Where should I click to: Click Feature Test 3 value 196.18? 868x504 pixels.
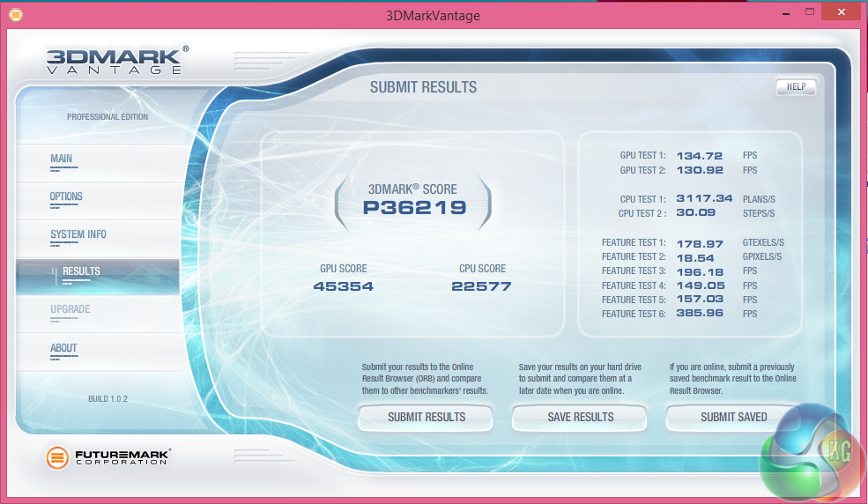700,272
